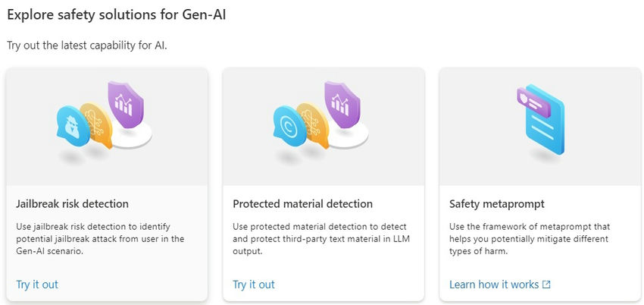Image resolution: width=644 pixels, height=305 pixels.
Task: Try out Protected material detection
Action: click(254, 285)
